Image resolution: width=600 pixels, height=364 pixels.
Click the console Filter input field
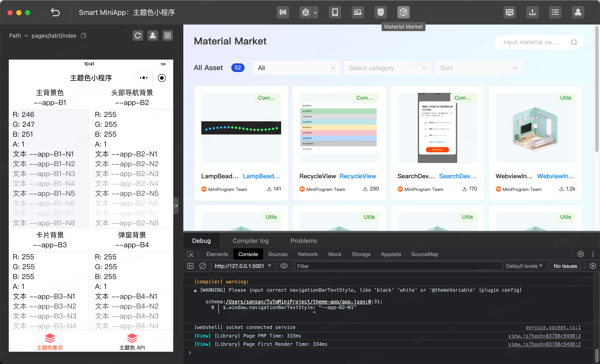point(398,266)
